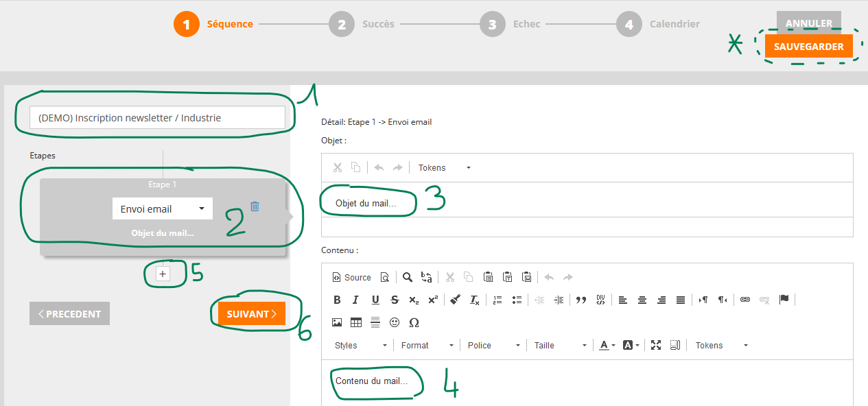Viewport: 868px width, 406px height.
Task: Apply subscript formatting
Action: [x=414, y=300]
